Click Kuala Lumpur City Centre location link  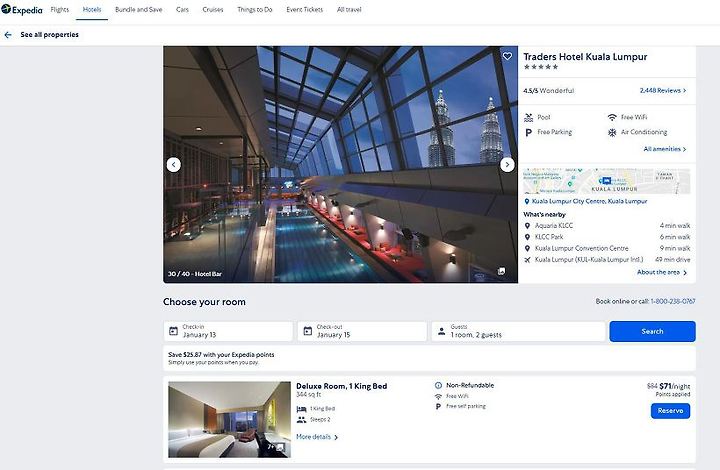point(589,201)
